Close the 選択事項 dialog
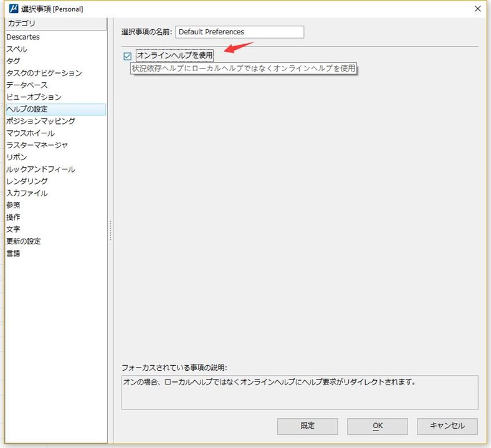The height and width of the screenshot is (448, 491). pos(477,9)
